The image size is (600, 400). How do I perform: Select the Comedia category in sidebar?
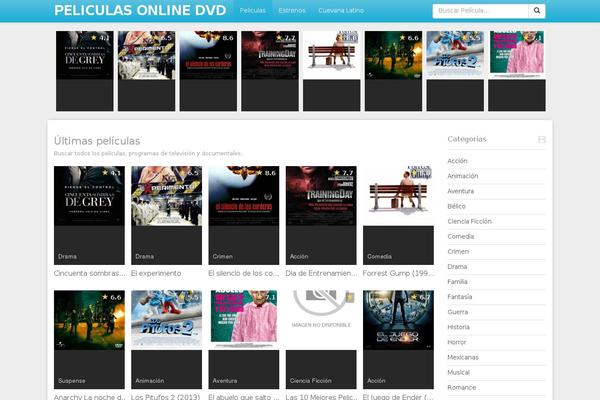tap(461, 237)
